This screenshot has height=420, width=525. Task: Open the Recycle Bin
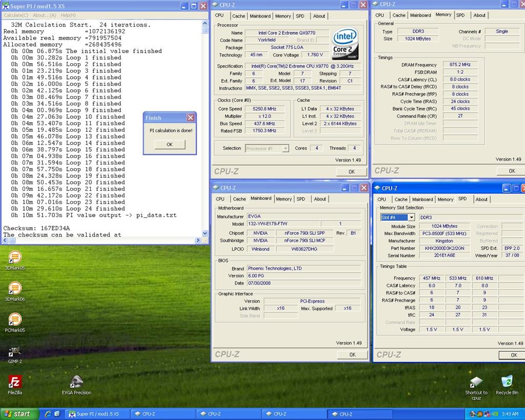pos(507,385)
